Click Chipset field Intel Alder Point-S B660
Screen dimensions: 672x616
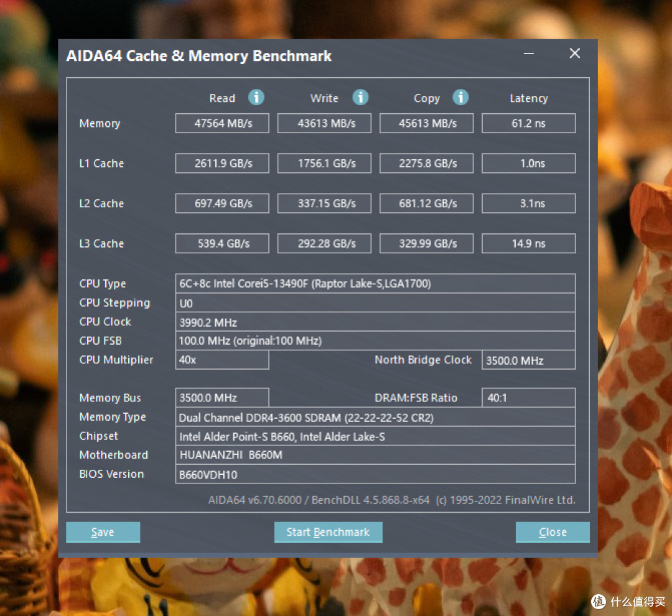click(375, 436)
